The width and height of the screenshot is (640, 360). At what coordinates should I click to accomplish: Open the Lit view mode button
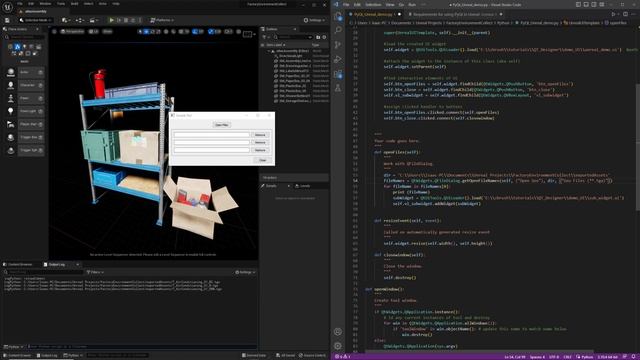94,31
